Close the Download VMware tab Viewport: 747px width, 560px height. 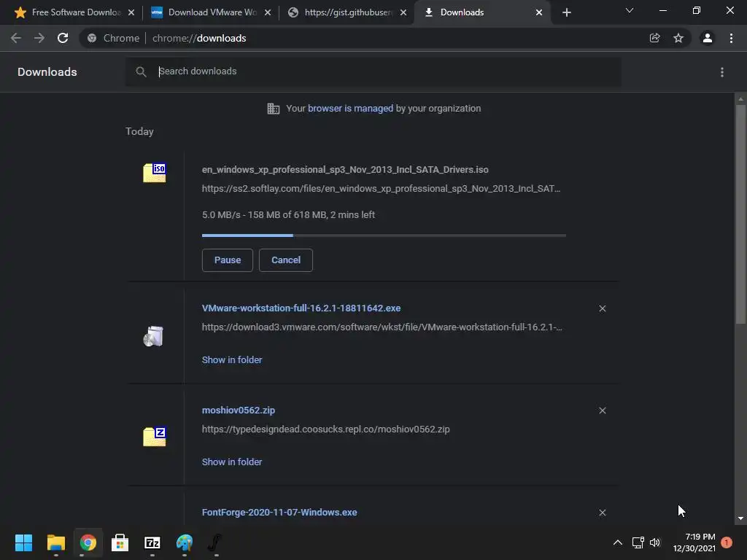(x=267, y=12)
